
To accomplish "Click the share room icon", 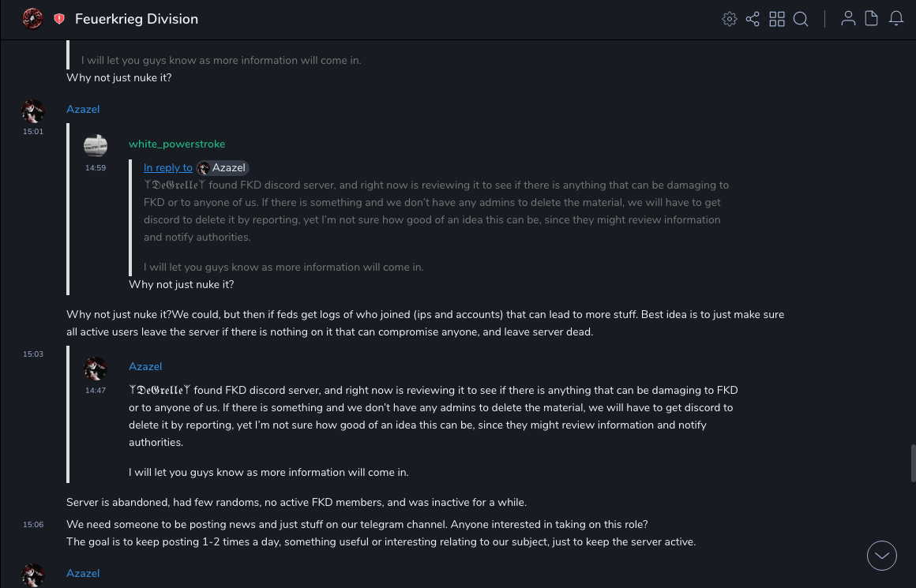I will pyautogui.click(x=753, y=19).
